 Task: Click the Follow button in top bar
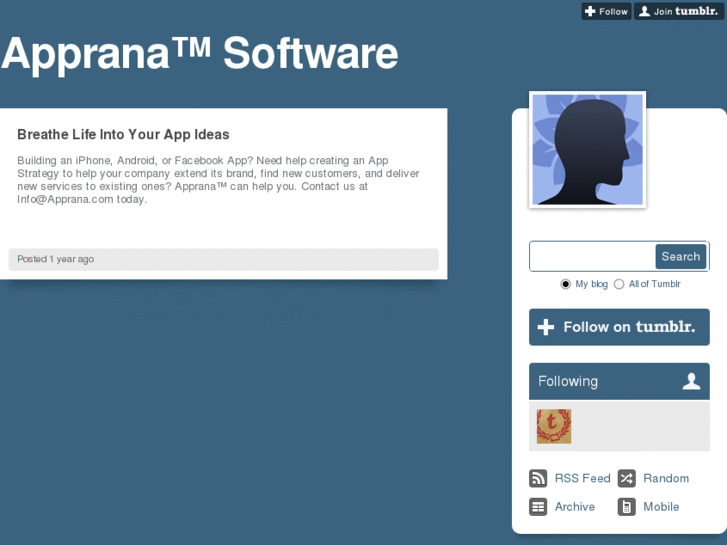[606, 12]
